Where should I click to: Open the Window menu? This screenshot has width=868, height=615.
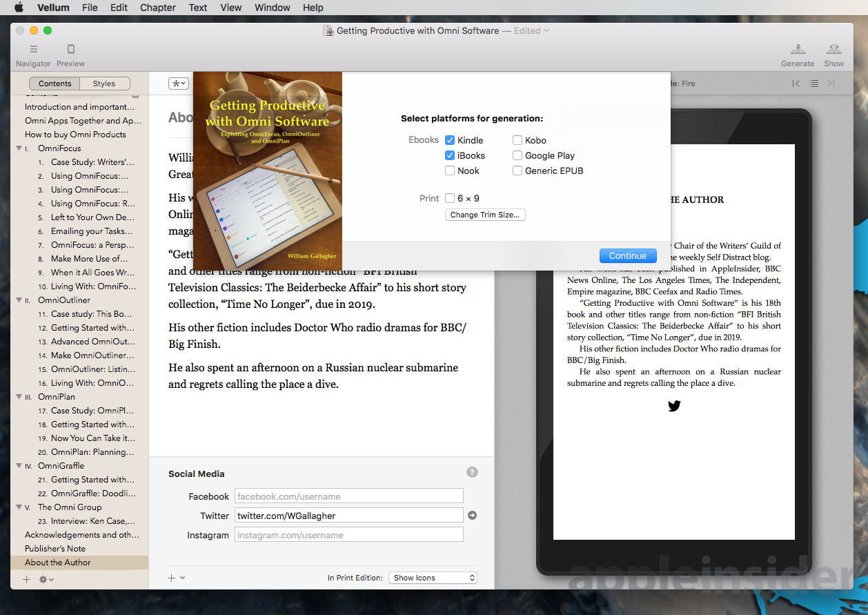tap(273, 8)
